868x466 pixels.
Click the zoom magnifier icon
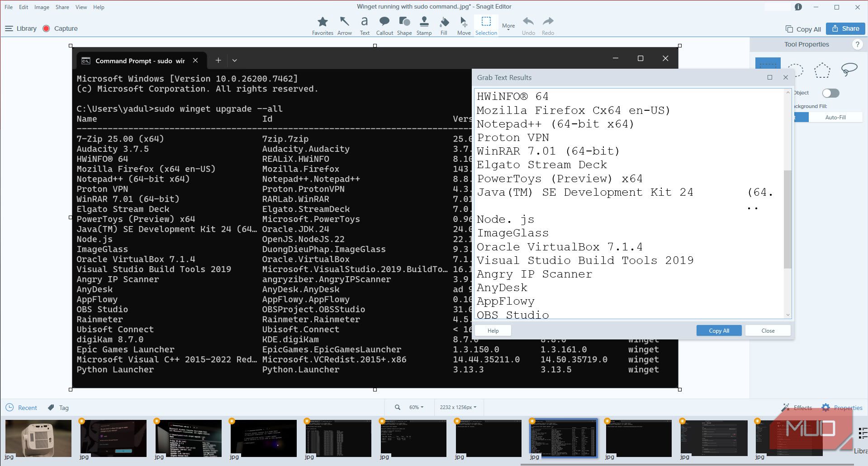pos(397,407)
